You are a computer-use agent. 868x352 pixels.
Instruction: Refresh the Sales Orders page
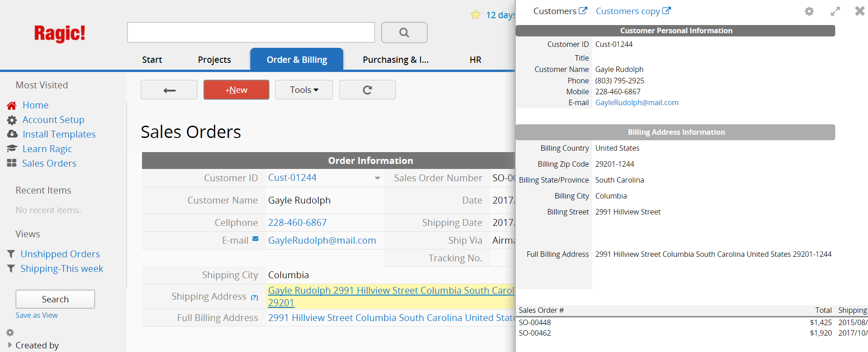click(367, 90)
